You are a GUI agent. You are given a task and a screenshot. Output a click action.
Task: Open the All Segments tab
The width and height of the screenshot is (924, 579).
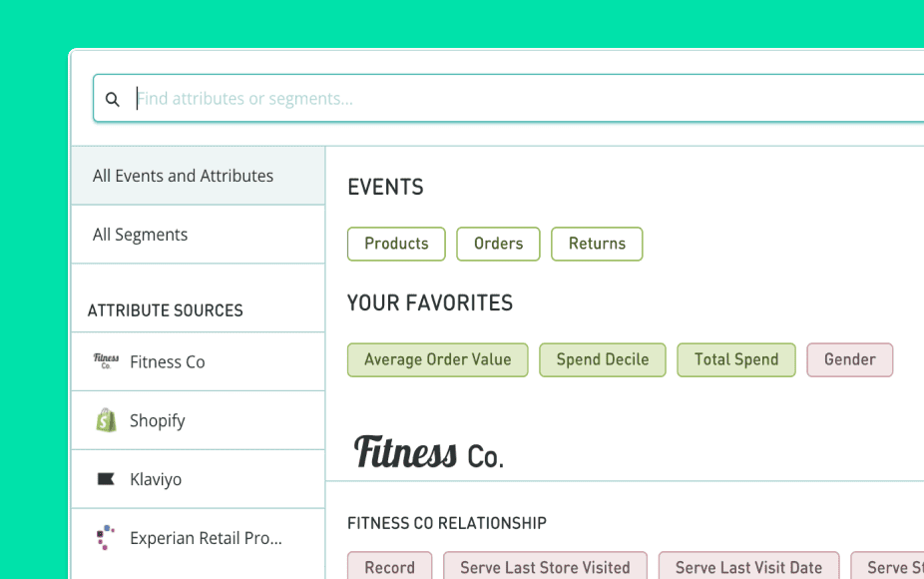tap(198, 235)
